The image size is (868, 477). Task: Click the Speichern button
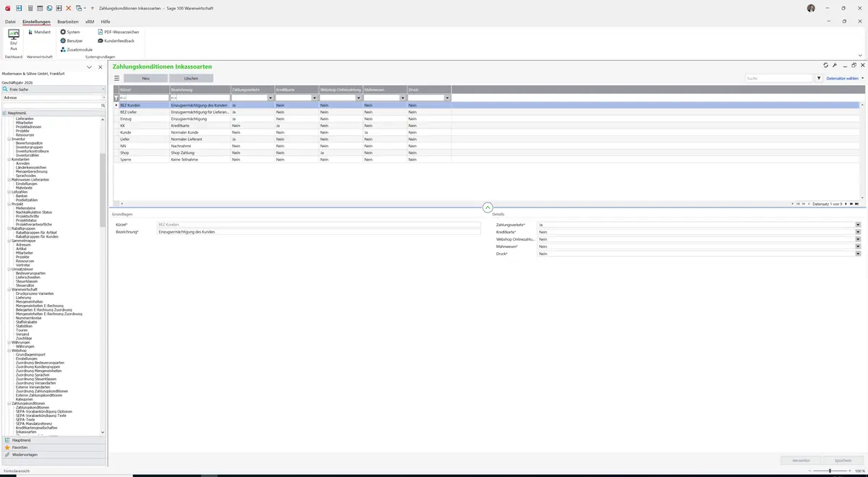point(843,460)
